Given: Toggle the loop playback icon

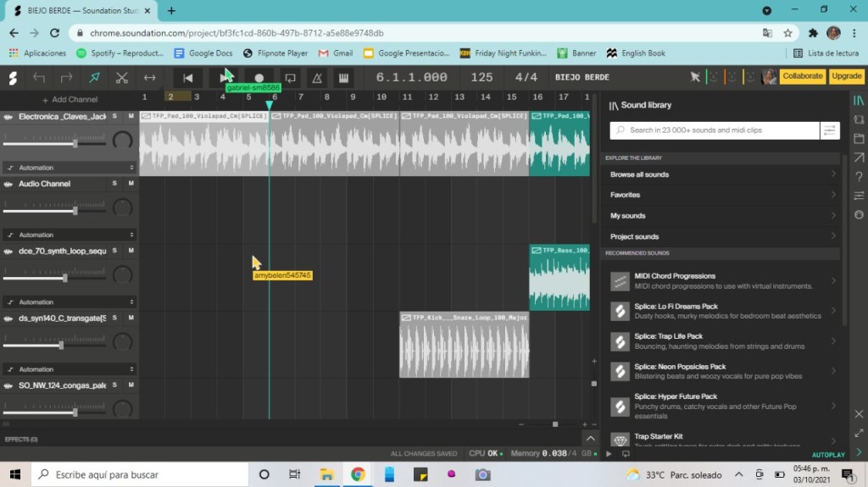Looking at the screenshot, I should pyautogui.click(x=290, y=78).
